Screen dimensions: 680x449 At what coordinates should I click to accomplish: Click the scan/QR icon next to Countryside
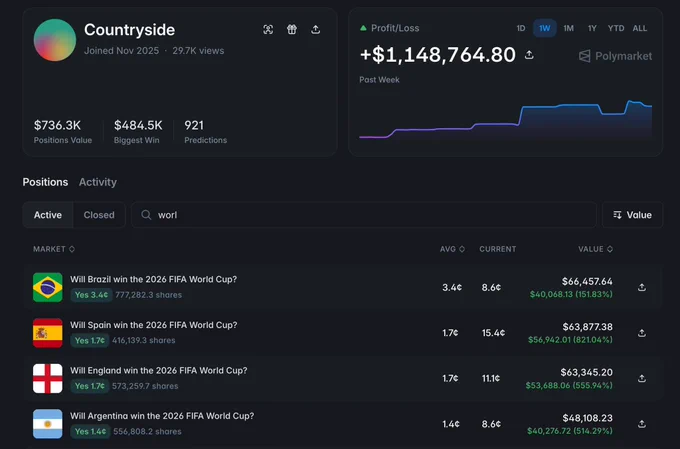268,29
